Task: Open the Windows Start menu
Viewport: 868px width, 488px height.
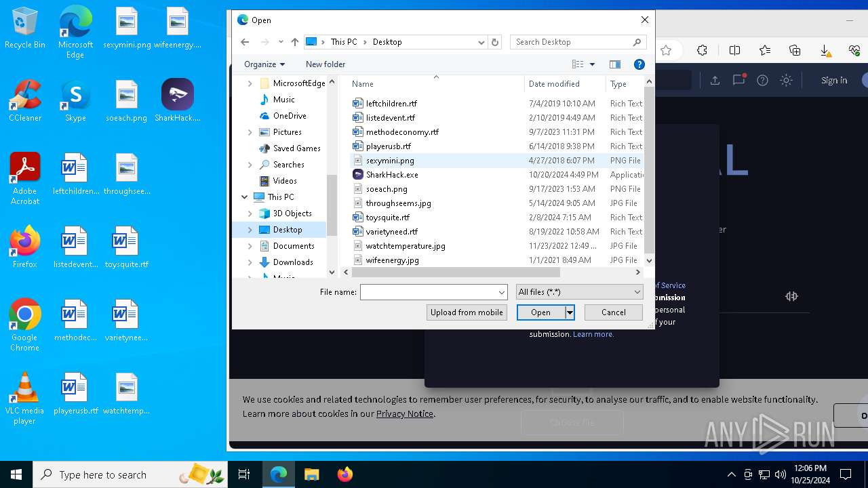Action: [x=16, y=474]
